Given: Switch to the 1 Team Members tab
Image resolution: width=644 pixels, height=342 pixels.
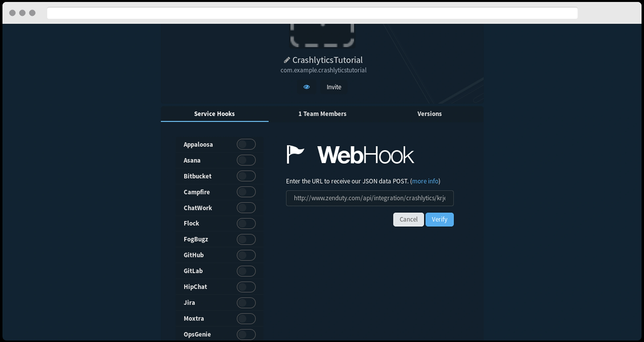Looking at the screenshot, I should [322, 114].
